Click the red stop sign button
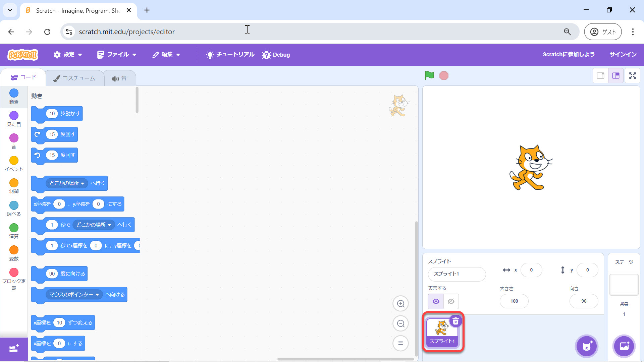The width and height of the screenshot is (644, 362). click(444, 75)
